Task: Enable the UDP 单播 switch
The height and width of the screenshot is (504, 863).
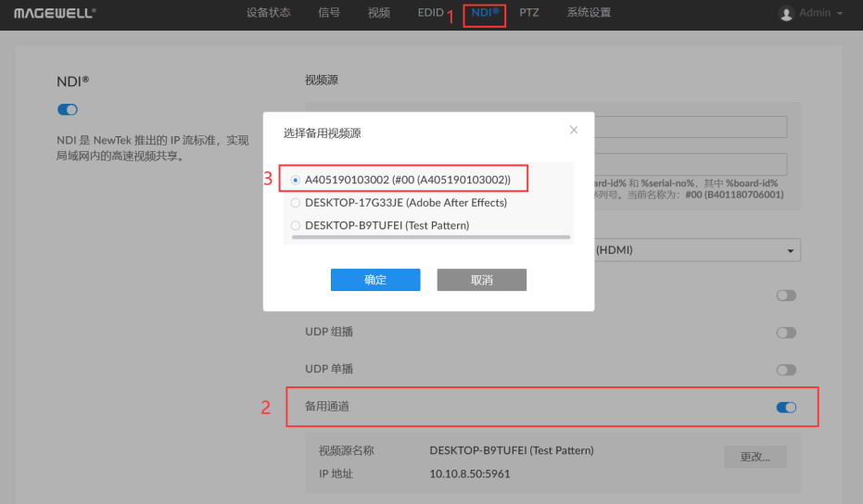Action: point(786,370)
